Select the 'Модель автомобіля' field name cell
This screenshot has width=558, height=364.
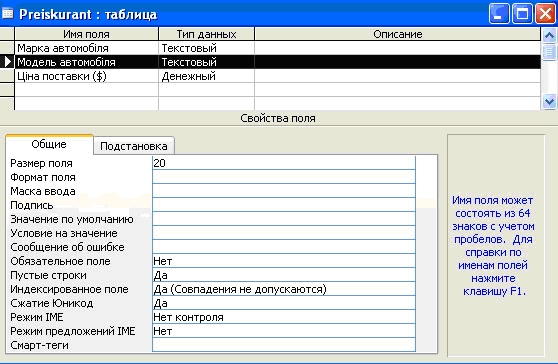86,62
